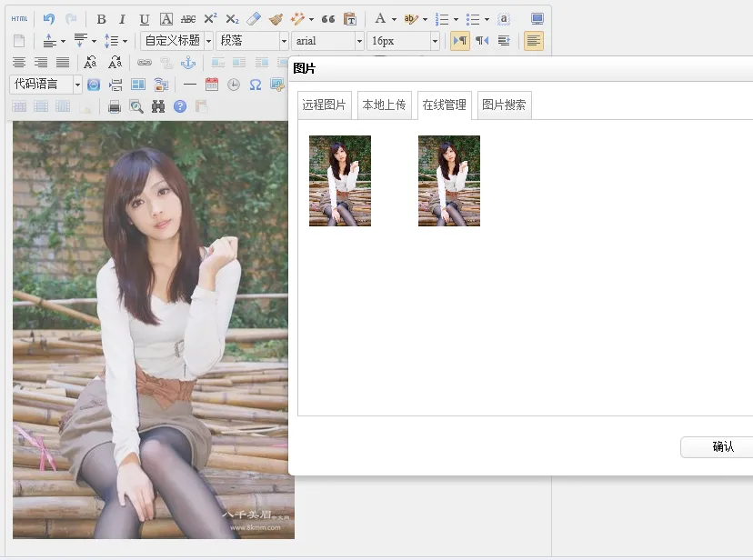Toggle bold formatting

pos(101,19)
